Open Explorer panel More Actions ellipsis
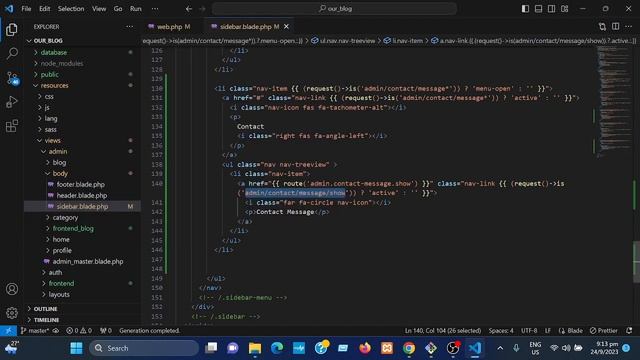 click(x=130, y=27)
